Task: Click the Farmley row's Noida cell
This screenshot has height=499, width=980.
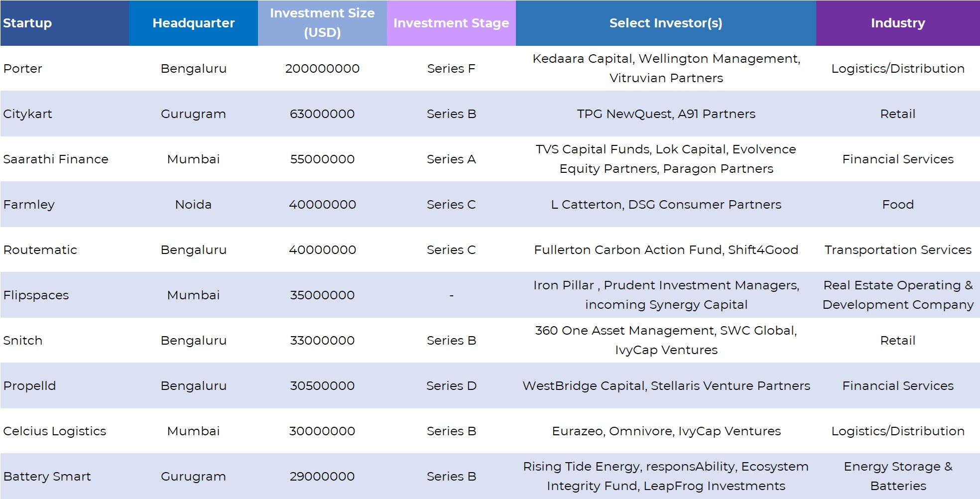Action: click(x=193, y=204)
